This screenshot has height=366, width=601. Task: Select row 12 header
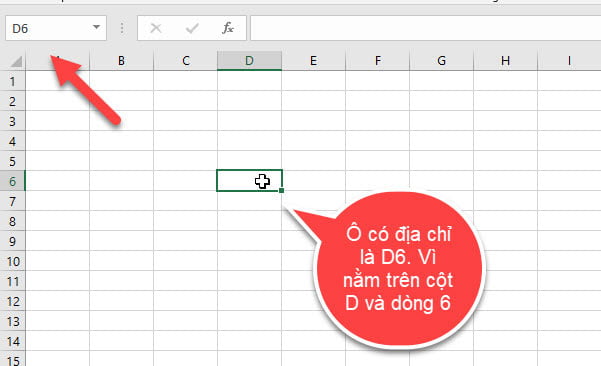(x=13, y=301)
